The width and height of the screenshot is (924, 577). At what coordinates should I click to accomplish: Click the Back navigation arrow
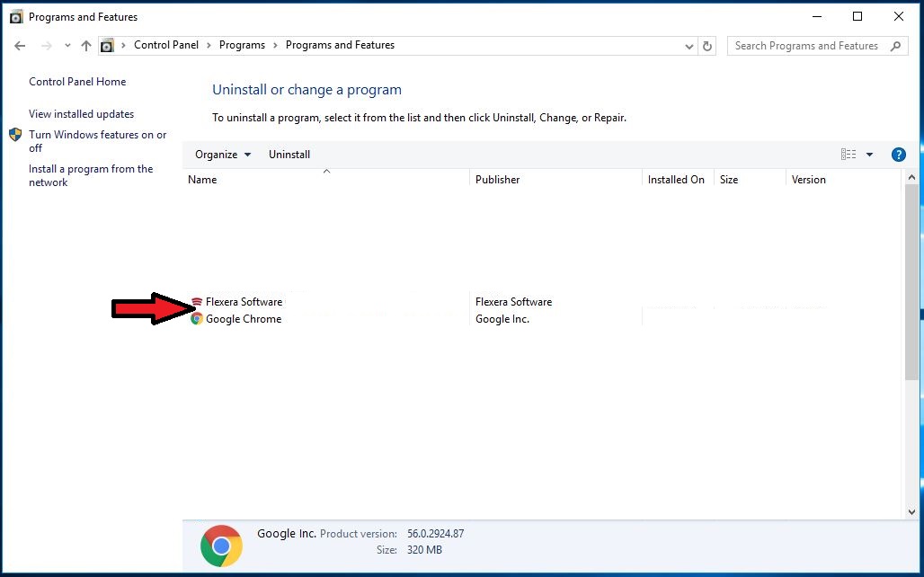click(x=21, y=46)
